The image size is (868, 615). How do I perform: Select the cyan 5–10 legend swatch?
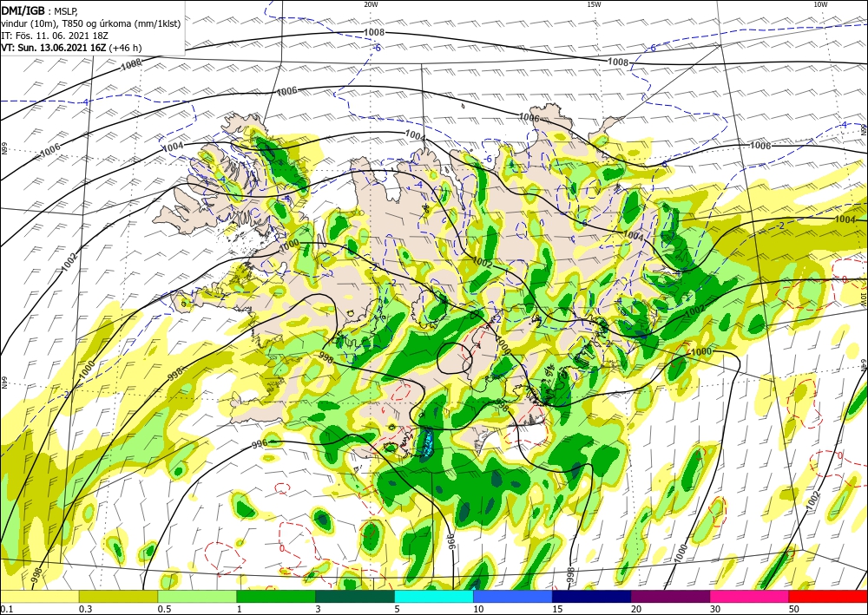(434, 597)
